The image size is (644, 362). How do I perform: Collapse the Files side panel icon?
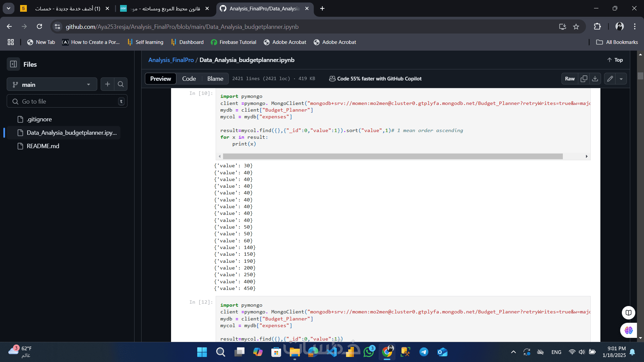point(13,64)
